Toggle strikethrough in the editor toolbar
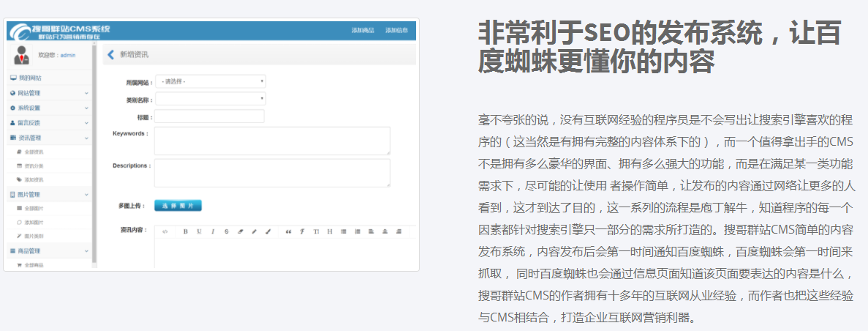This screenshot has width=868, height=331. (227, 231)
